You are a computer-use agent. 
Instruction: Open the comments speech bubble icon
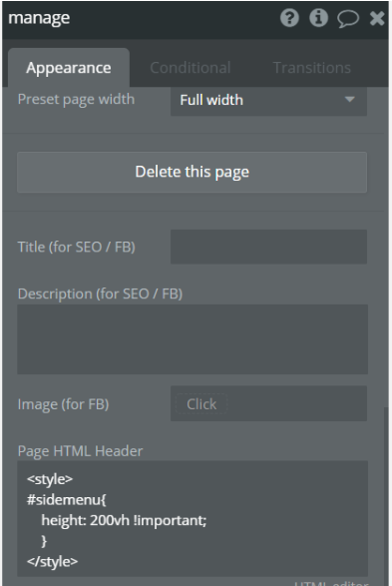click(348, 18)
